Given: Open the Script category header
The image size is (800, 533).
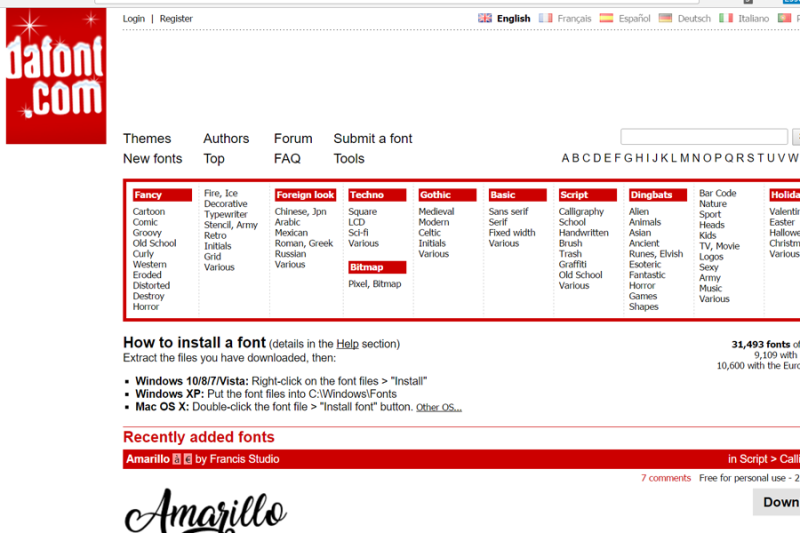Looking at the screenshot, I should point(588,195).
